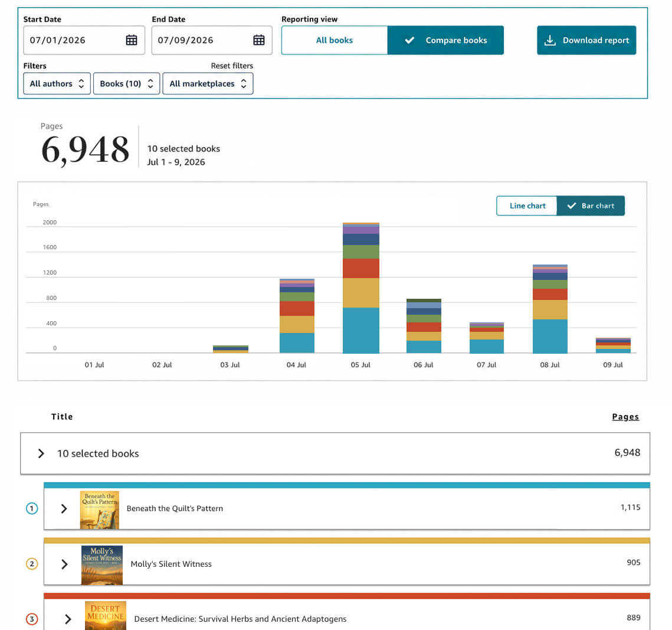Screen dimensions: 672x630
Task: Click the Molly's Silent Witness title text
Action: (x=171, y=564)
